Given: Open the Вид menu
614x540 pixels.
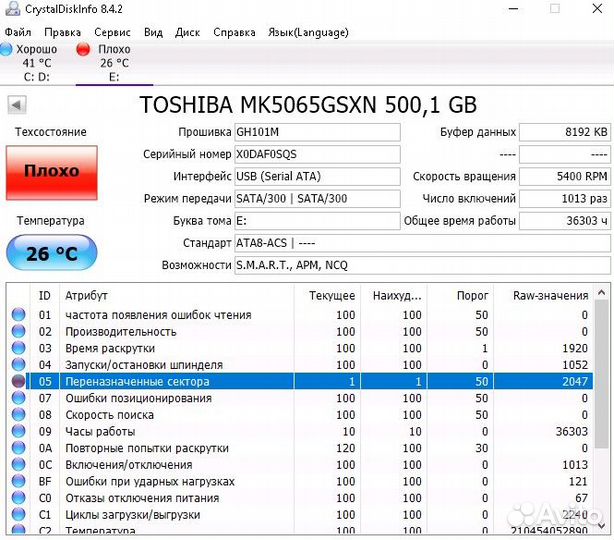Looking at the screenshot, I should pyautogui.click(x=153, y=32).
